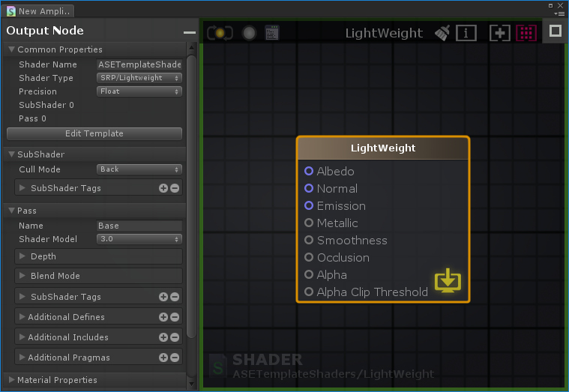Expand the Additional Defines foldout
Image resolution: width=569 pixels, height=392 pixels.
tap(22, 317)
